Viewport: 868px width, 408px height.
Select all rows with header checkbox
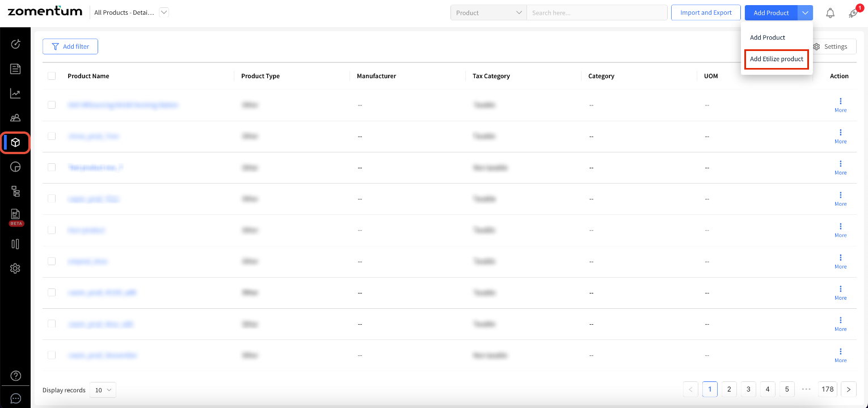tap(52, 76)
